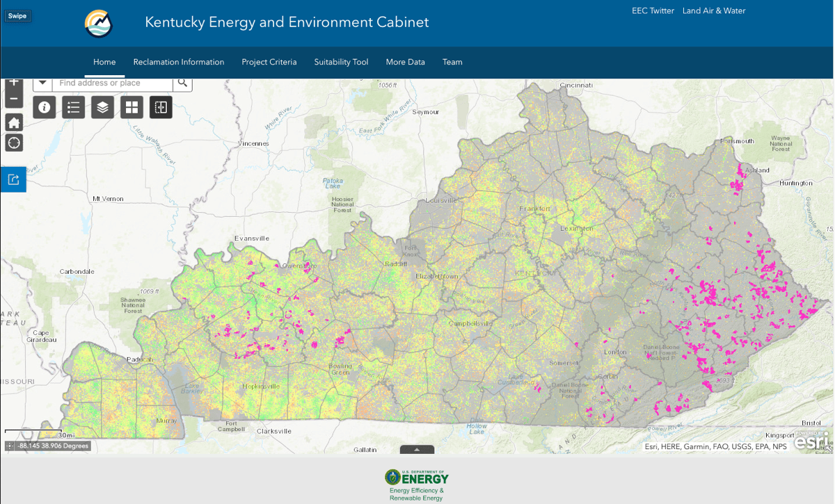Open the search source dropdown arrow
This screenshot has width=835, height=504.
click(42, 83)
